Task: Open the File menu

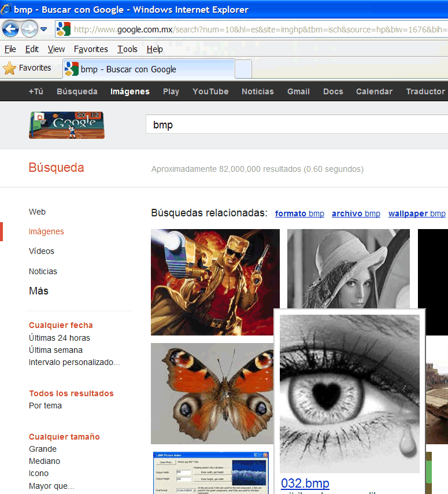Action: [x=10, y=49]
